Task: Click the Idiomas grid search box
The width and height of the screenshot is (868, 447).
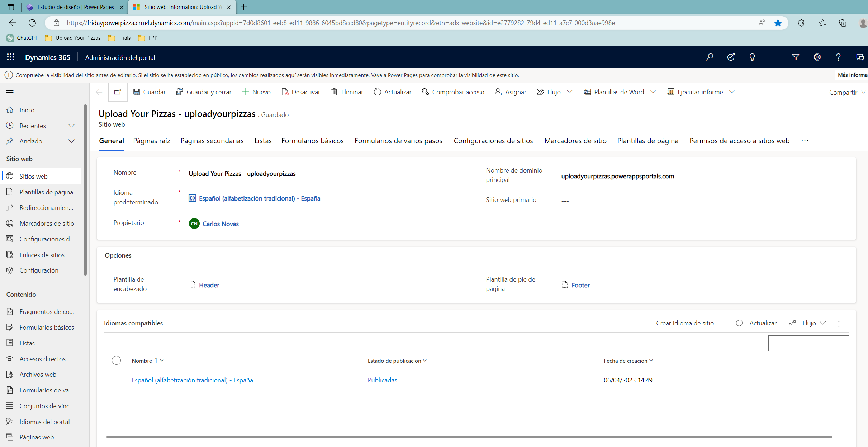Action: [808, 343]
